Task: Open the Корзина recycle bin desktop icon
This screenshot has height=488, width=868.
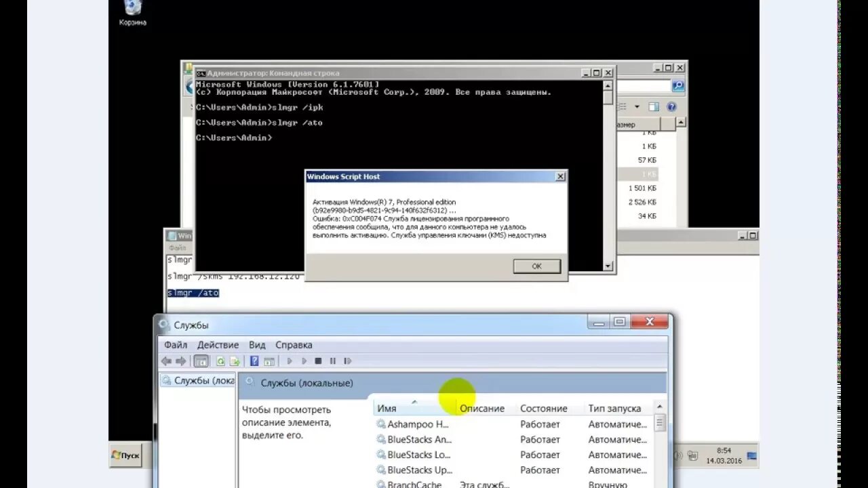Action: [133, 13]
